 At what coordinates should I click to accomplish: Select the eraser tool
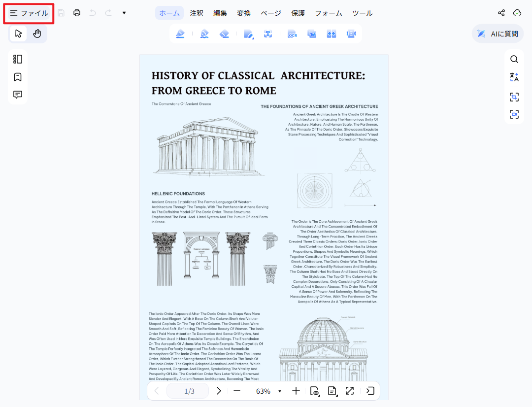pos(224,34)
